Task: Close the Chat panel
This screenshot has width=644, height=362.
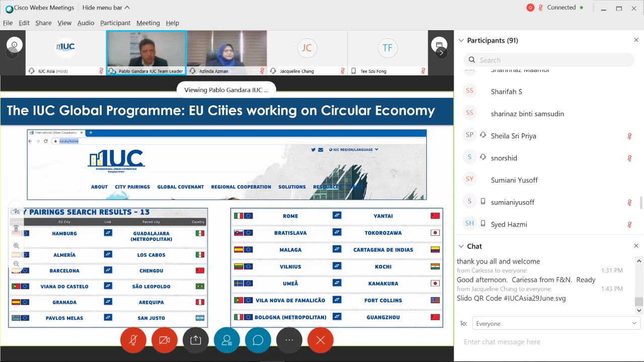Action: [x=636, y=246]
